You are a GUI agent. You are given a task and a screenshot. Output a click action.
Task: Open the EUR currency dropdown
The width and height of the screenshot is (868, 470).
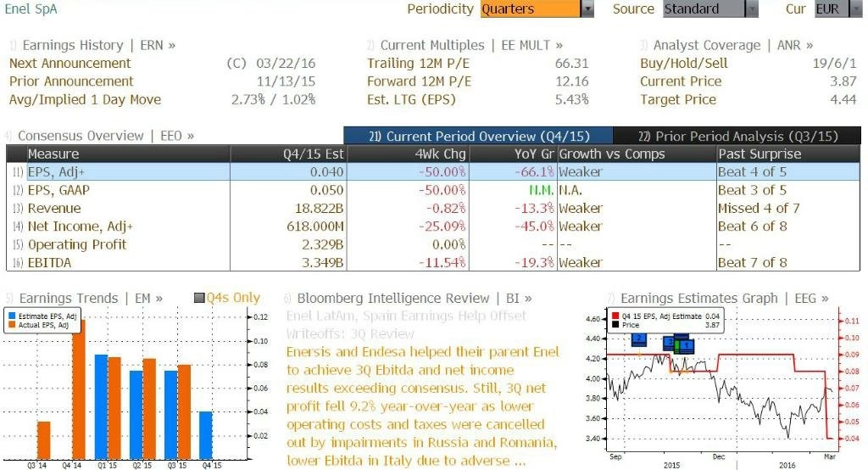(x=856, y=8)
